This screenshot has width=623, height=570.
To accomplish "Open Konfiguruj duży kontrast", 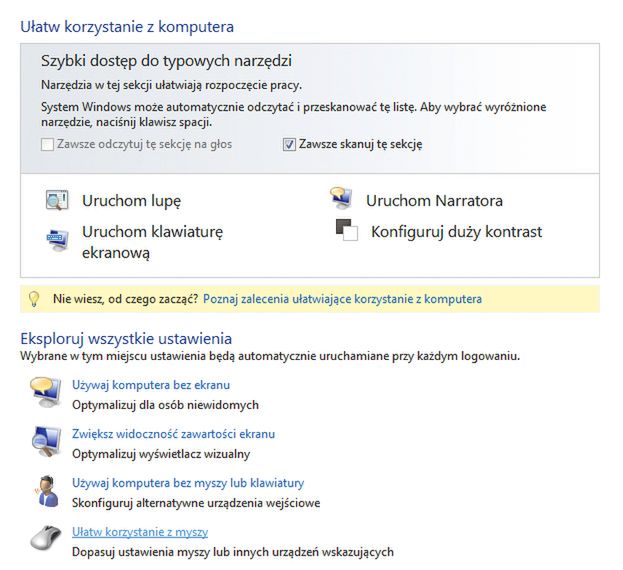I will (456, 232).
